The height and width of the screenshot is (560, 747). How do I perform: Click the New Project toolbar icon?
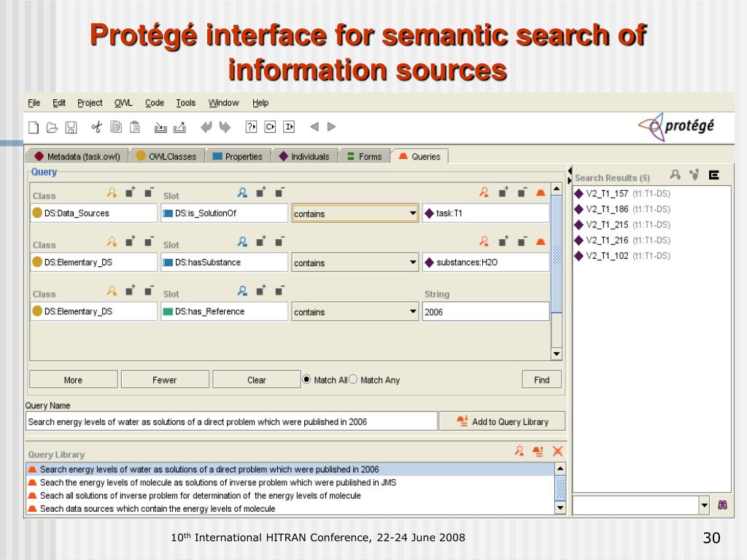(x=34, y=127)
